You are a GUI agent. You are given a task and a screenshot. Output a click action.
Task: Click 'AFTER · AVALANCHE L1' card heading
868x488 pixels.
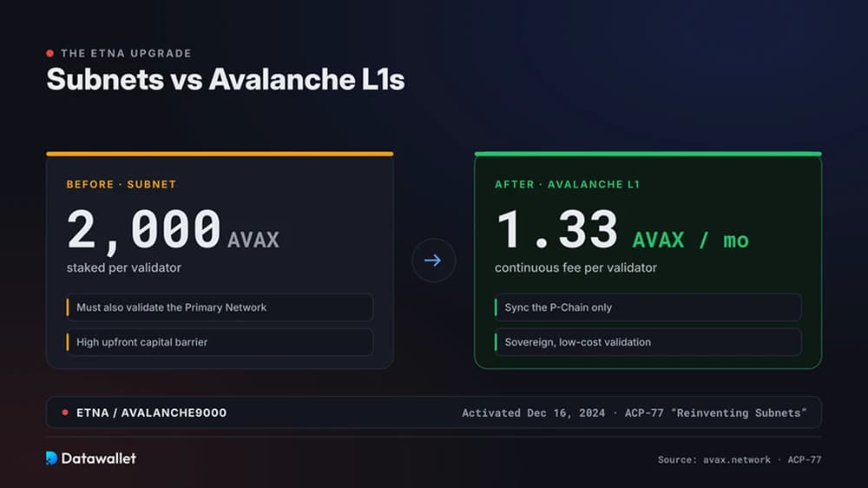[x=567, y=184]
